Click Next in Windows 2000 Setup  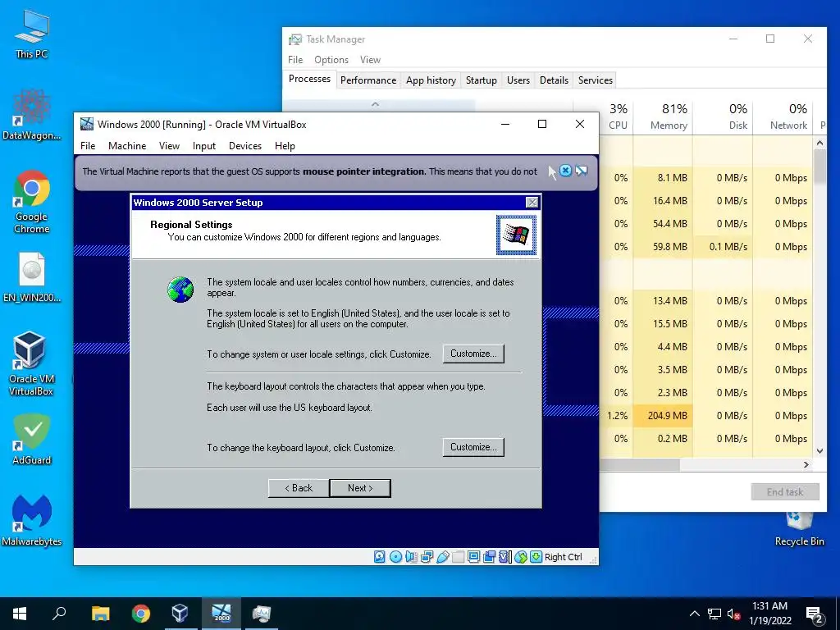coord(360,488)
